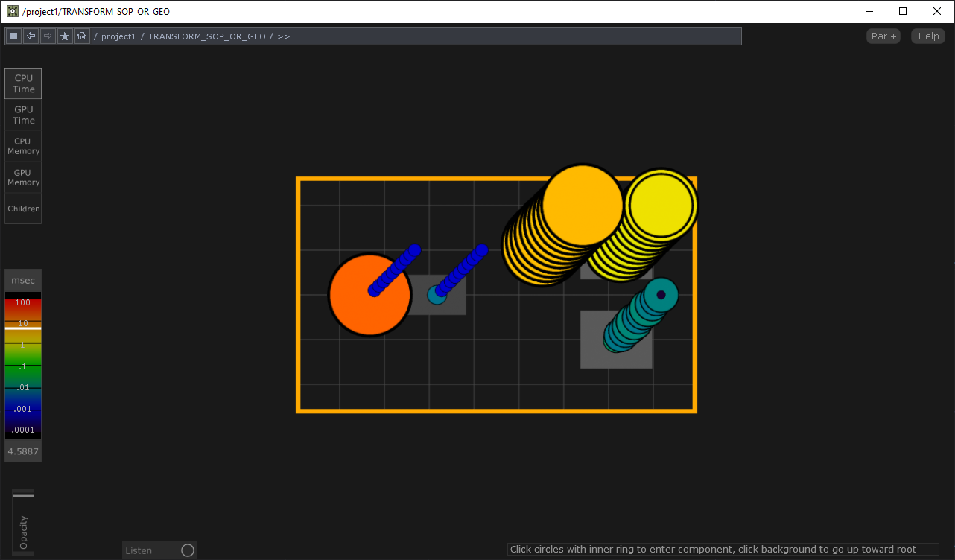The image size is (955, 560).
Task: Switch to GPU Time view
Action: (x=23, y=115)
